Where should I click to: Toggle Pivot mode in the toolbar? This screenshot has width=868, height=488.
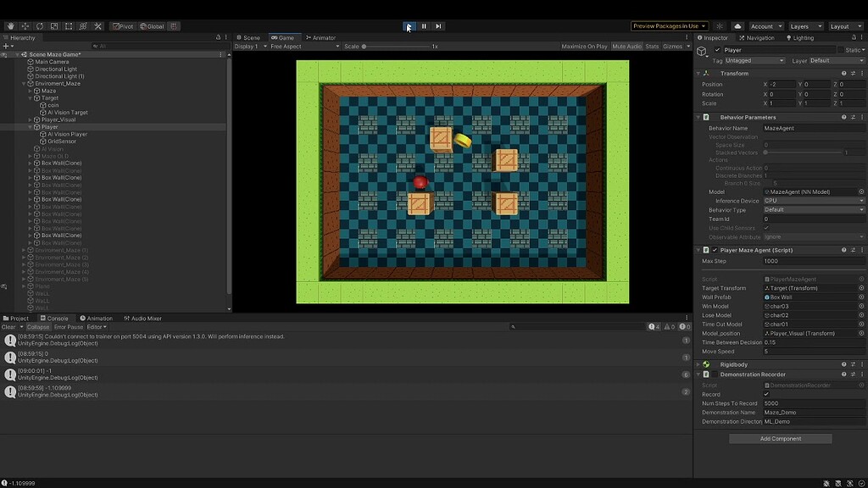[x=123, y=26]
